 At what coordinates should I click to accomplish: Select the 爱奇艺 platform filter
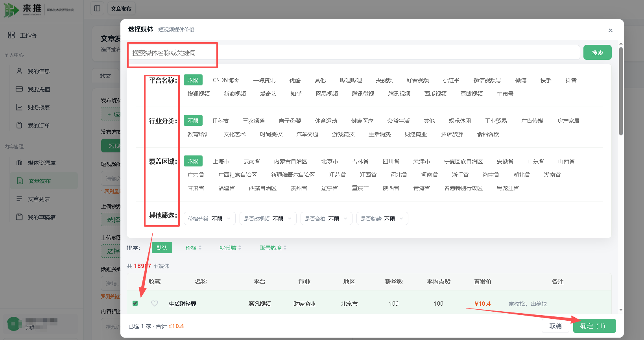(x=268, y=94)
